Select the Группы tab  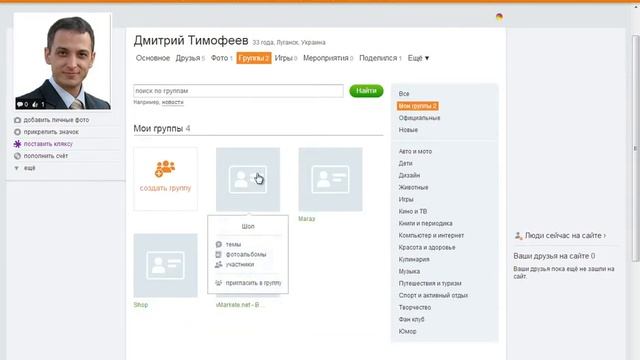tap(253, 58)
